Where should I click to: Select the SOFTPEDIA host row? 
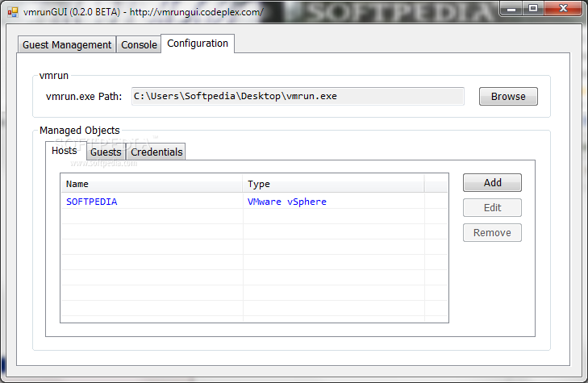254,202
